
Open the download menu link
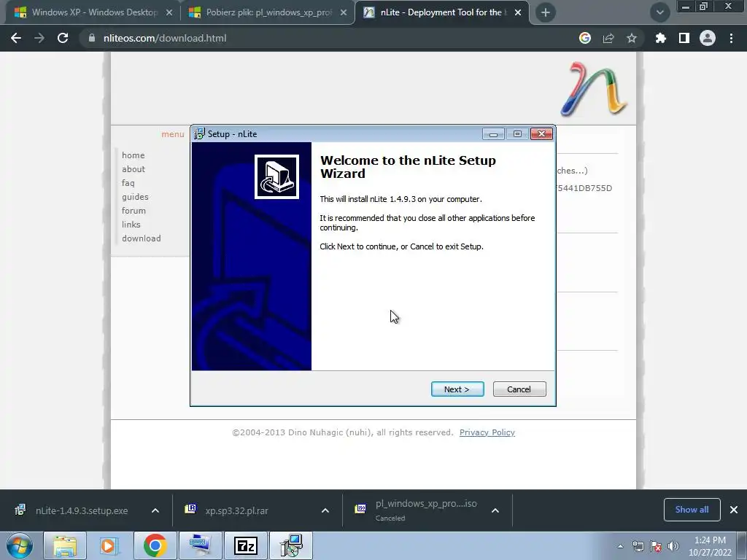pos(141,238)
